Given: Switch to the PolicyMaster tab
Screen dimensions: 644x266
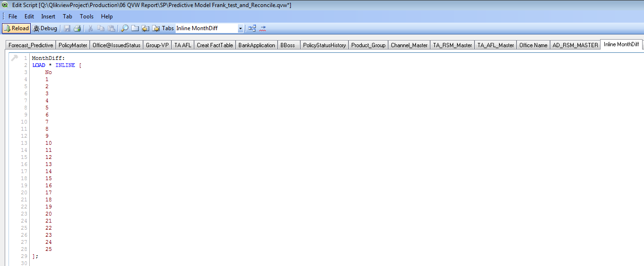Looking at the screenshot, I should tap(73, 45).
